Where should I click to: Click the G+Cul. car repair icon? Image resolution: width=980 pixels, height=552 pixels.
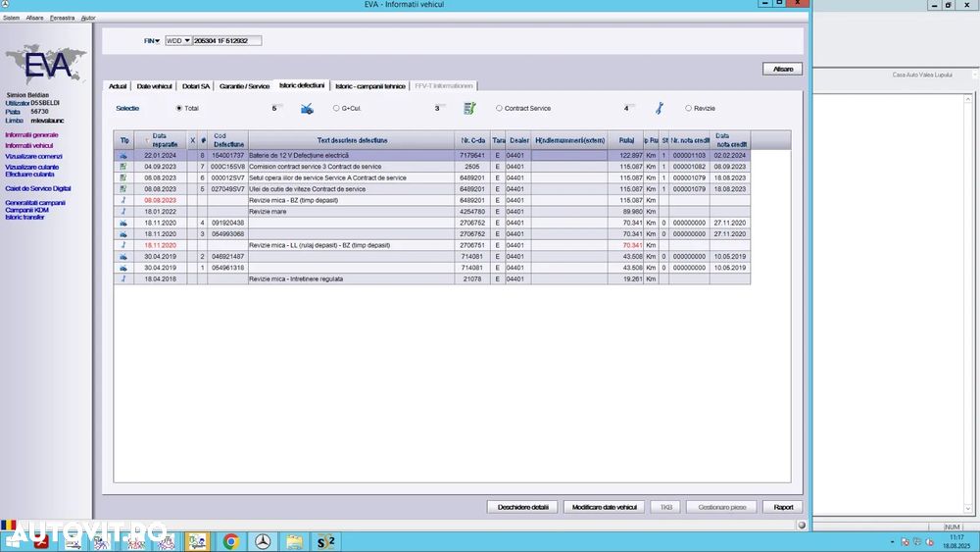[x=307, y=109]
